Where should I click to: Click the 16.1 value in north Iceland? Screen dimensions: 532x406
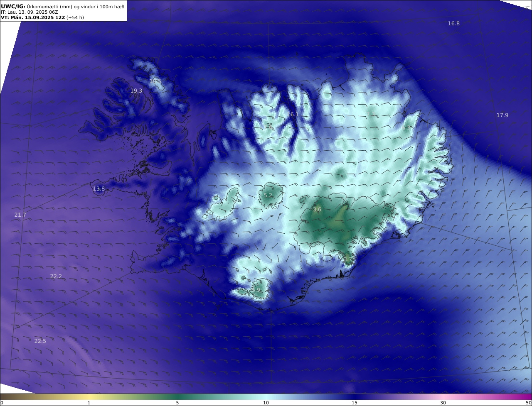coord(293,114)
